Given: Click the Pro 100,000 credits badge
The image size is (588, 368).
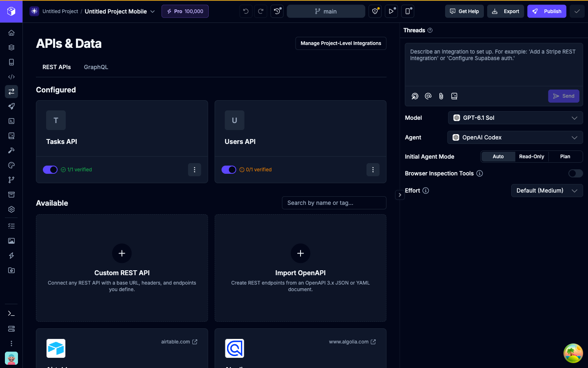Looking at the screenshot, I should [x=185, y=11].
